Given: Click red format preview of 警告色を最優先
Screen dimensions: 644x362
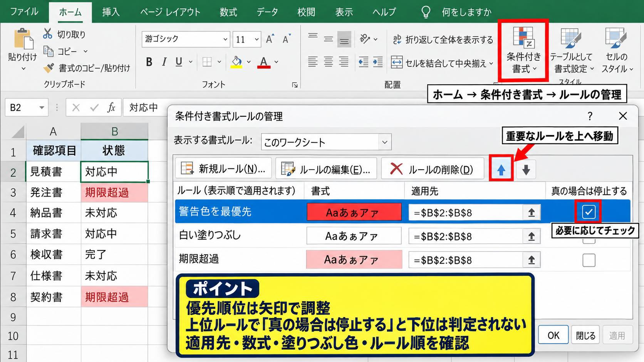Looking at the screenshot, I should [354, 212].
